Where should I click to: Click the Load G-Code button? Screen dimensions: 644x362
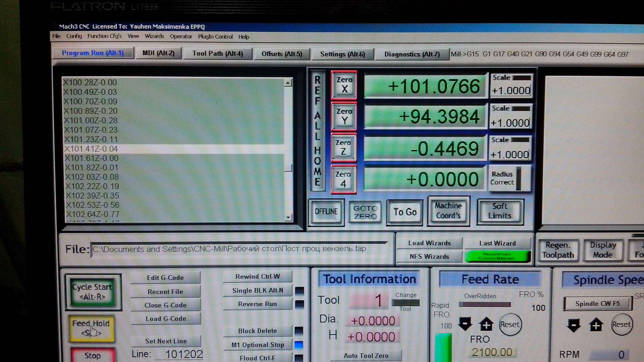pos(166,319)
